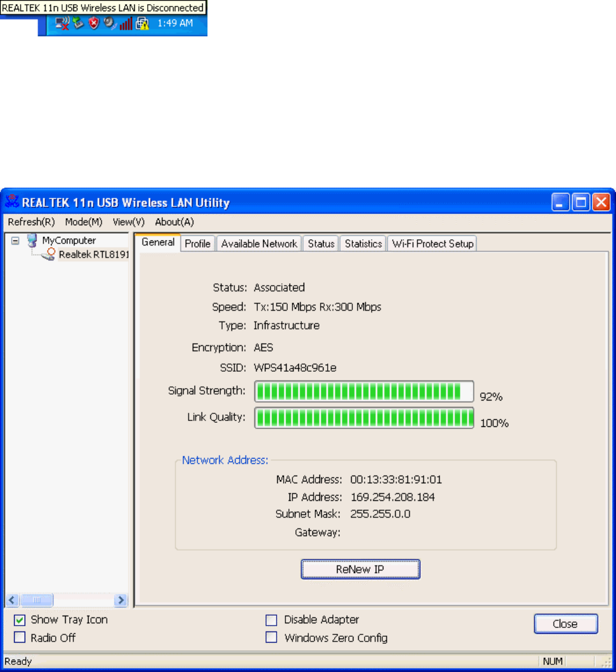This screenshot has height=672, width=616.
Task: Click the window resize grip in status bar
Action: (607, 663)
